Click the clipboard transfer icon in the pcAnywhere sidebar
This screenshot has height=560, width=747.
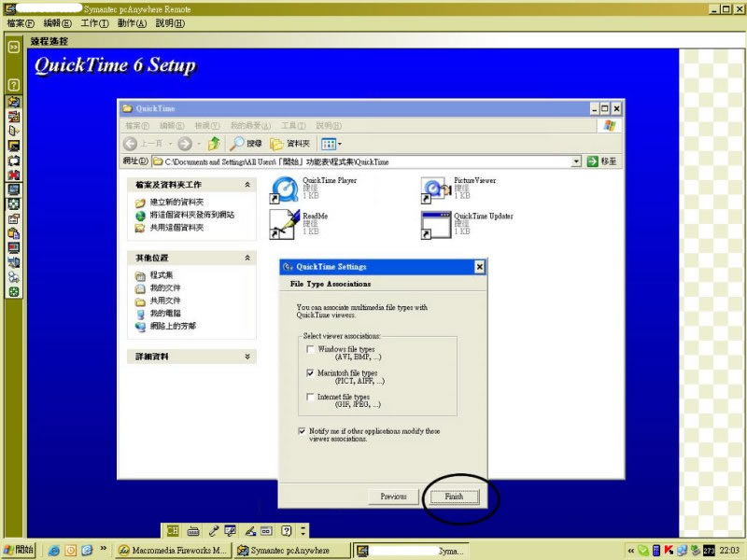tap(14, 233)
